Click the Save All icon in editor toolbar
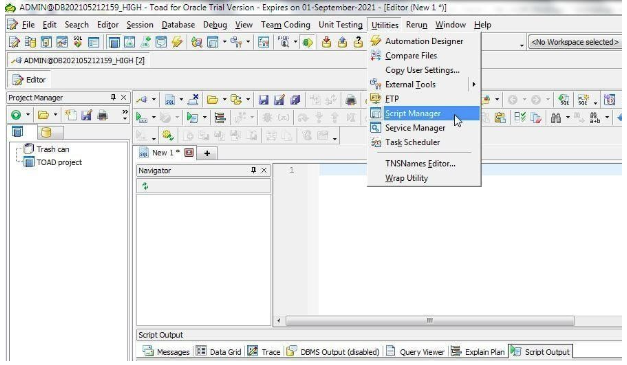This screenshot has width=627, height=365. (x=295, y=100)
